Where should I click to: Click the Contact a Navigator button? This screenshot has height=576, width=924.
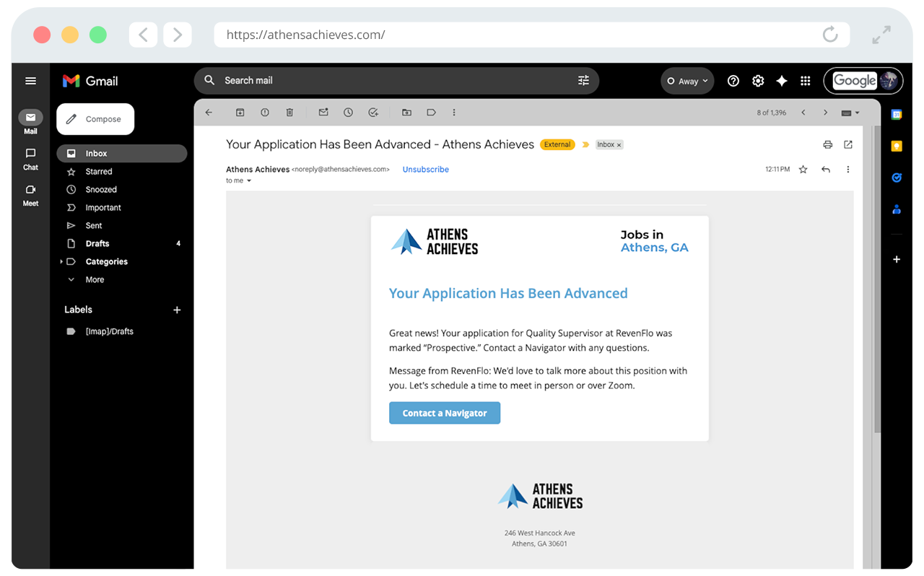(444, 413)
